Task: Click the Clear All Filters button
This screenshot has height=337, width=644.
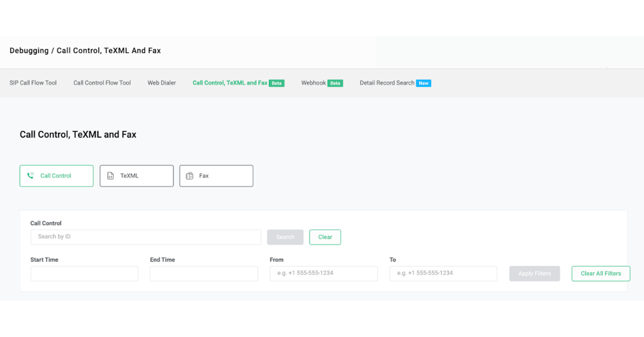Action: point(601,274)
